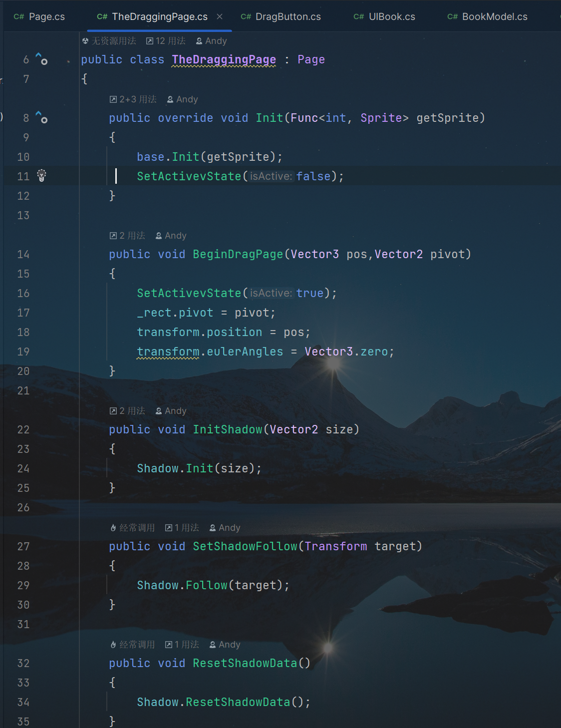Screen dimensions: 561x728
Task: Open the UIBook.cs tab
Action: click(384, 16)
